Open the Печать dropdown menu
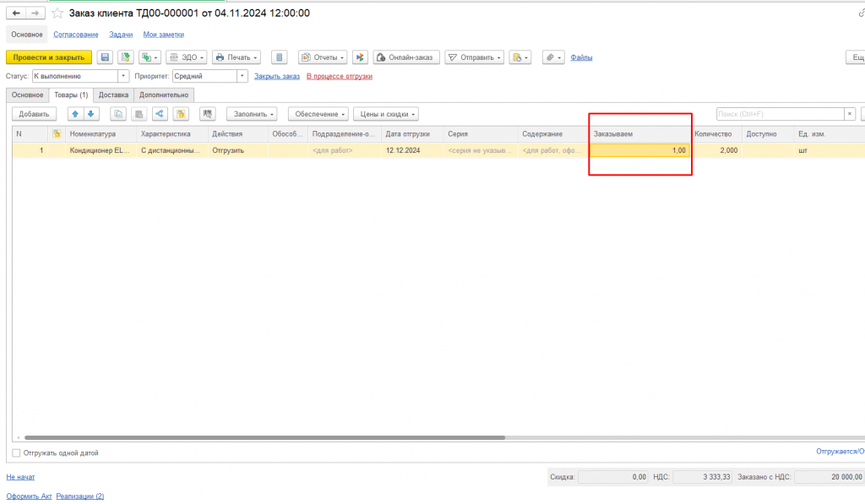 click(x=237, y=57)
